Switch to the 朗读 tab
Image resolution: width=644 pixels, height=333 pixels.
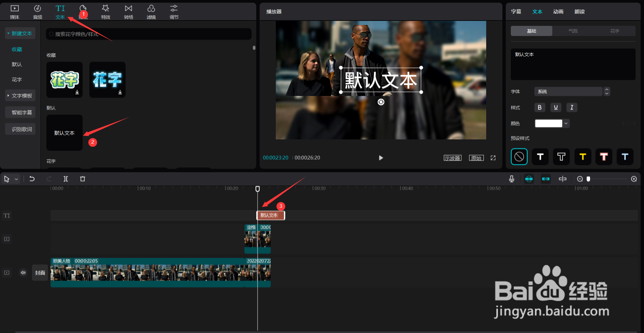[x=580, y=12]
